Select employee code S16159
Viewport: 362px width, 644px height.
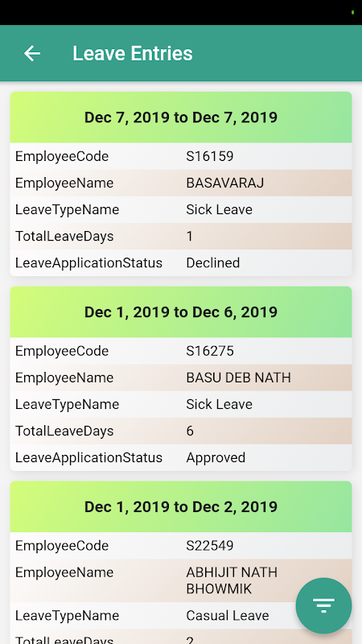click(x=210, y=156)
